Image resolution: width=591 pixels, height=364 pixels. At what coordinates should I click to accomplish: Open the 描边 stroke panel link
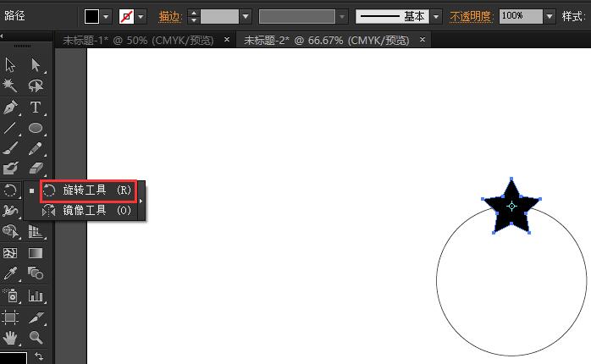(x=169, y=16)
